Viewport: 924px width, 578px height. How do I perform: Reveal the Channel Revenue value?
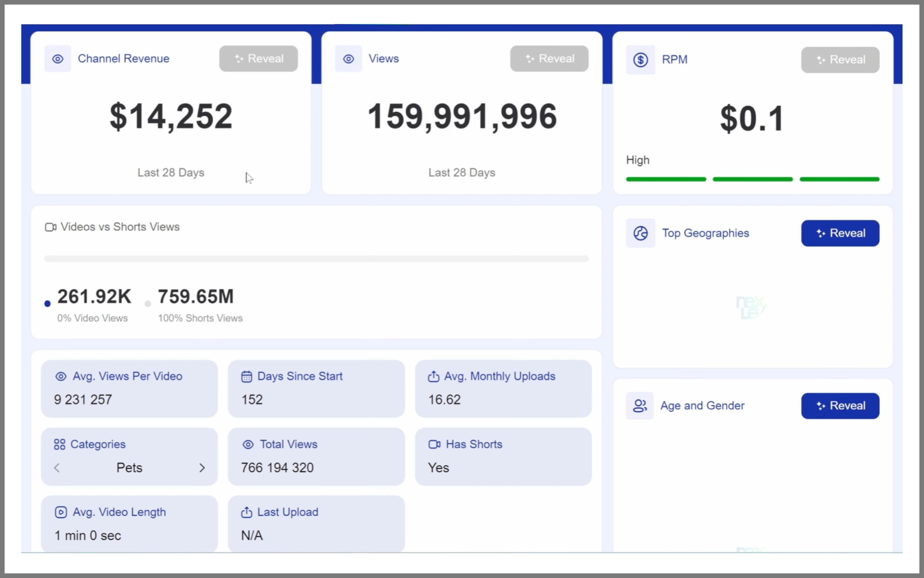pyautogui.click(x=259, y=58)
